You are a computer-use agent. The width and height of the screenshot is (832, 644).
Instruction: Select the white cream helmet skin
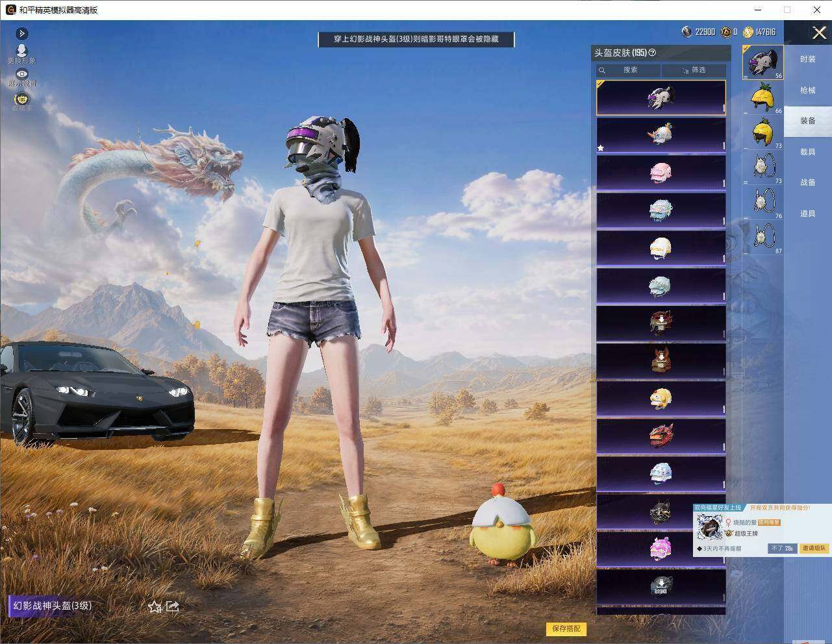point(661,248)
